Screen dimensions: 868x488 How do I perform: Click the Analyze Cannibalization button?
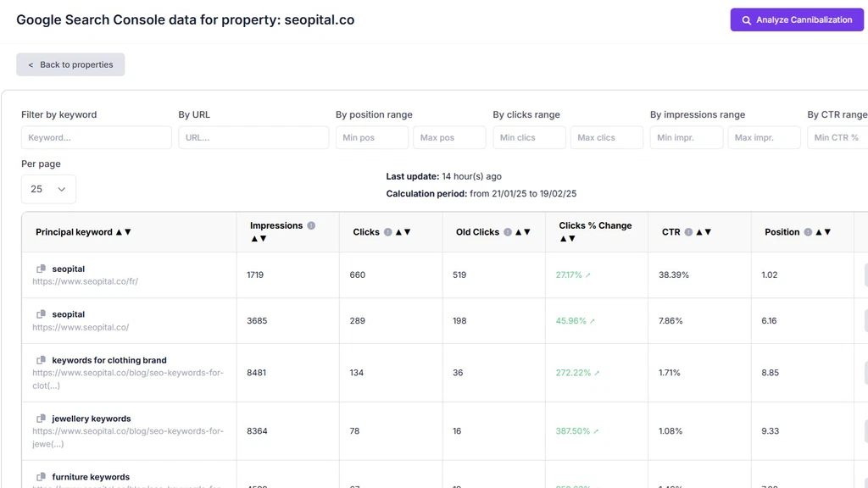[x=796, y=19]
